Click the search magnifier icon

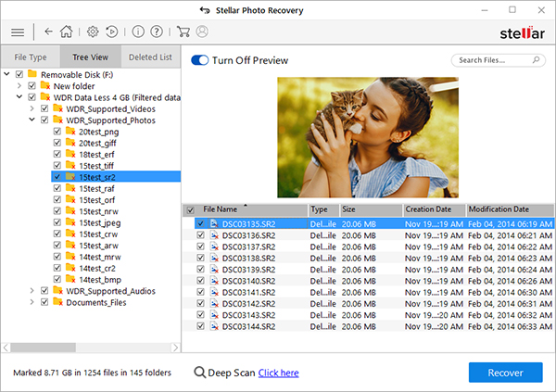point(536,60)
